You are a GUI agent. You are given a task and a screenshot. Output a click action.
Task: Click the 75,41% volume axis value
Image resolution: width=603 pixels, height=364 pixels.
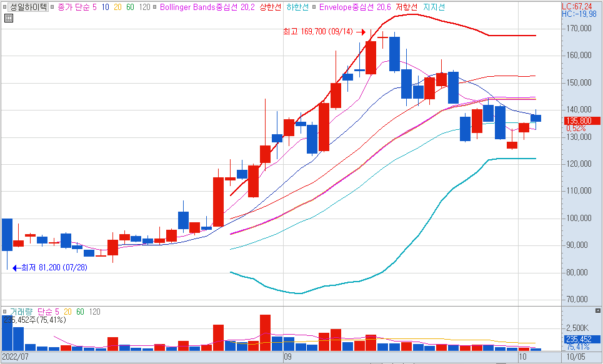(x=577, y=347)
